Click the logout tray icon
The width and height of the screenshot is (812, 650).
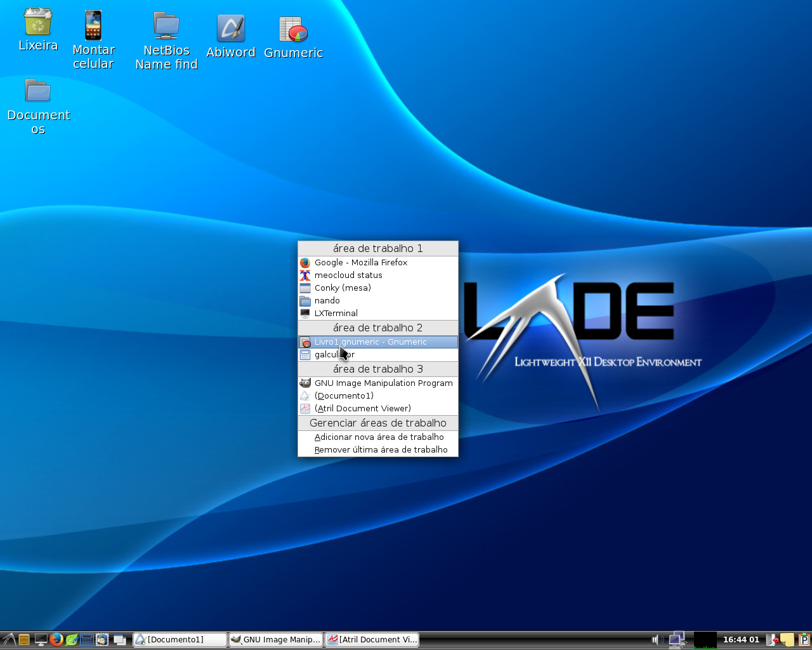pyautogui.click(x=773, y=639)
